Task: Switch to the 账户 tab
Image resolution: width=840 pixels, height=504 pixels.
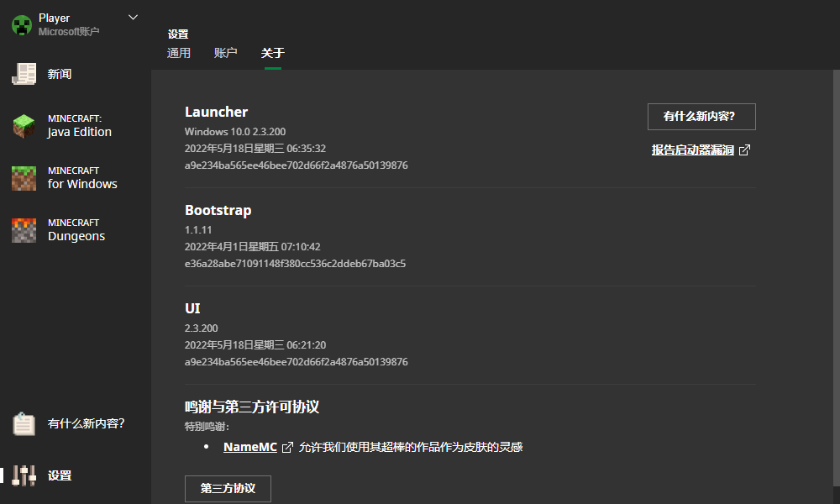Action: [x=225, y=53]
